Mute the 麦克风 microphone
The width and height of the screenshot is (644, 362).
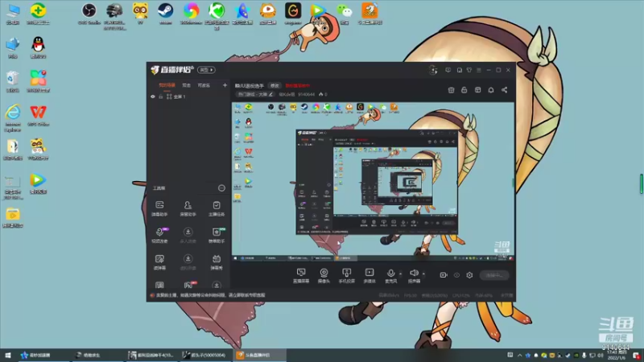coord(390,275)
